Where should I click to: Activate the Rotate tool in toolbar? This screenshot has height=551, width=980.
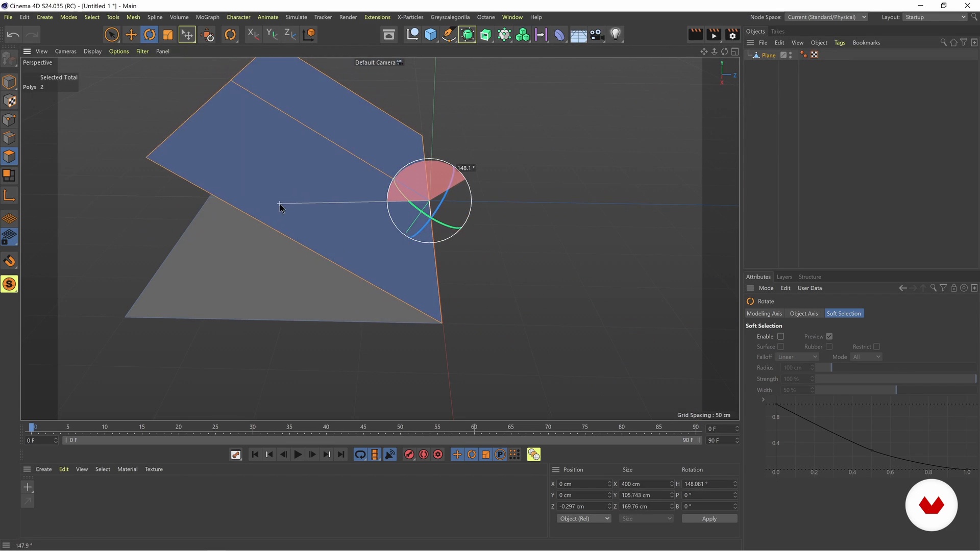pyautogui.click(x=150, y=35)
